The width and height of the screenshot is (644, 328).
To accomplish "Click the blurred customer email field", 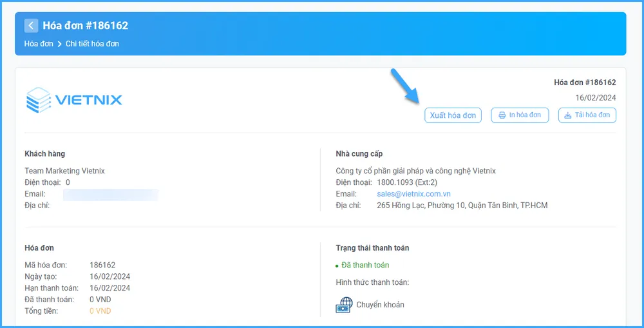I will click(109, 194).
